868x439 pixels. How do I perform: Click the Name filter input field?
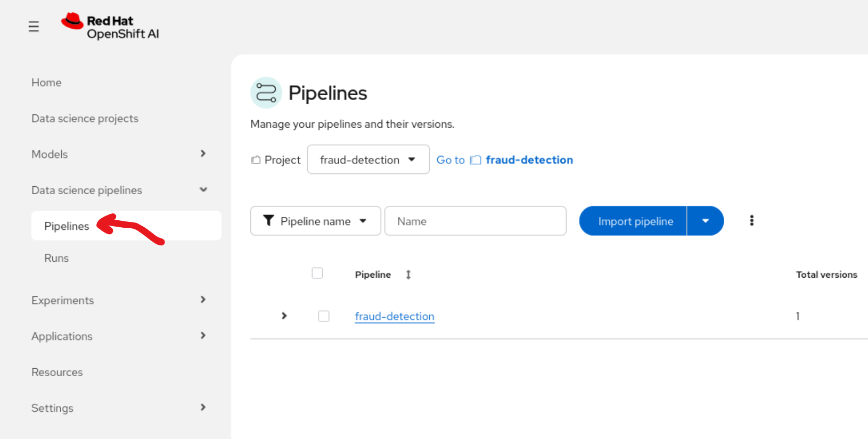point(476,221)
